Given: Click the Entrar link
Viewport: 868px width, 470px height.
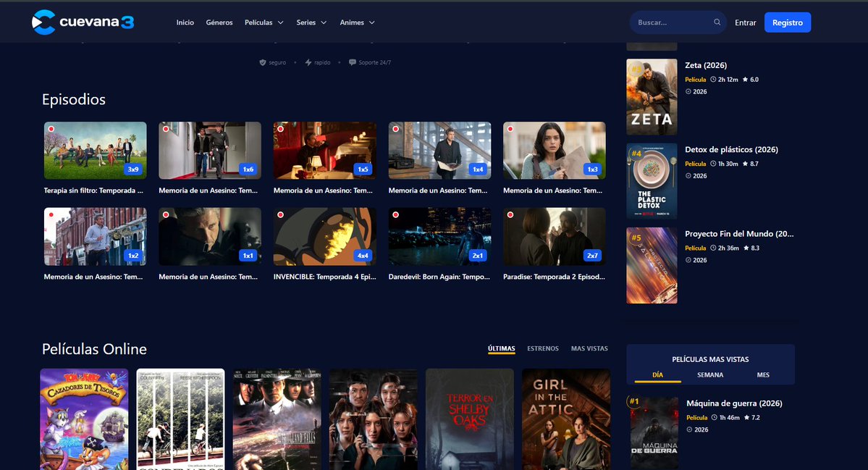Looking at the screenshot, I should 745,22.
